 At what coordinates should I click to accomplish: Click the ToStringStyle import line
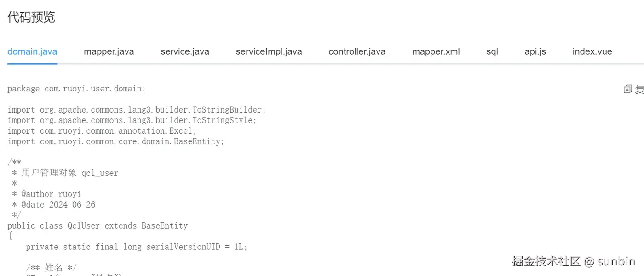pyautogui.click(x=132, y=120)
